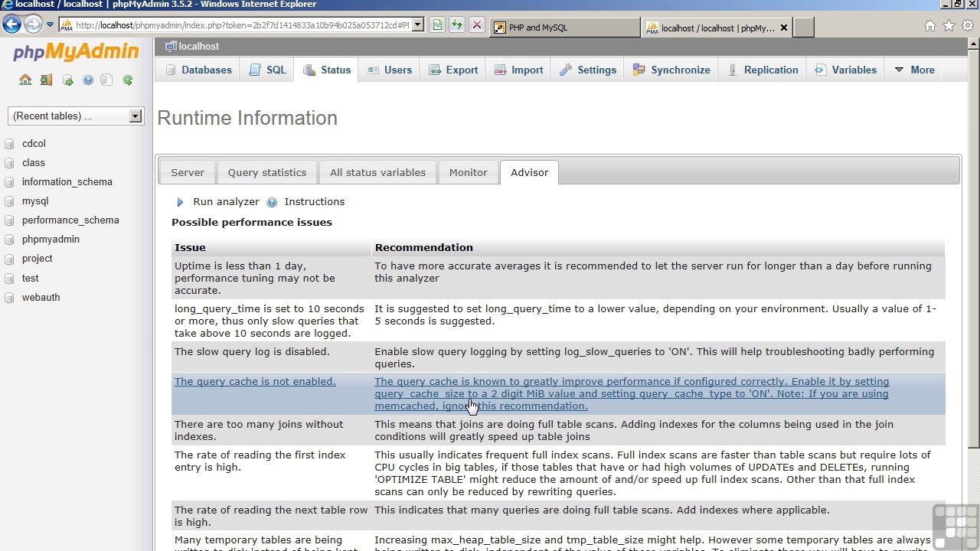980x551 pixels.
Task: Select the Advisor sub-tab
Action: (x=529, y=172)
